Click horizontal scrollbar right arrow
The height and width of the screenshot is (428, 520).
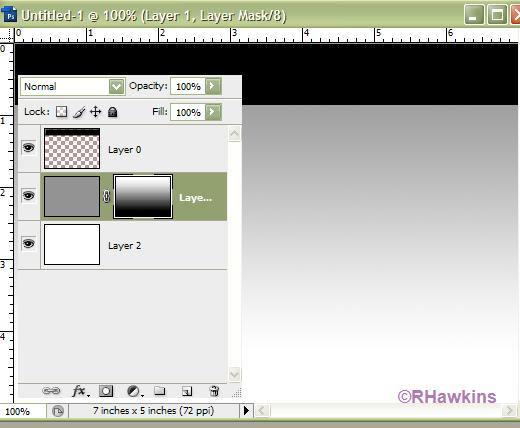(x=509, y=411)
